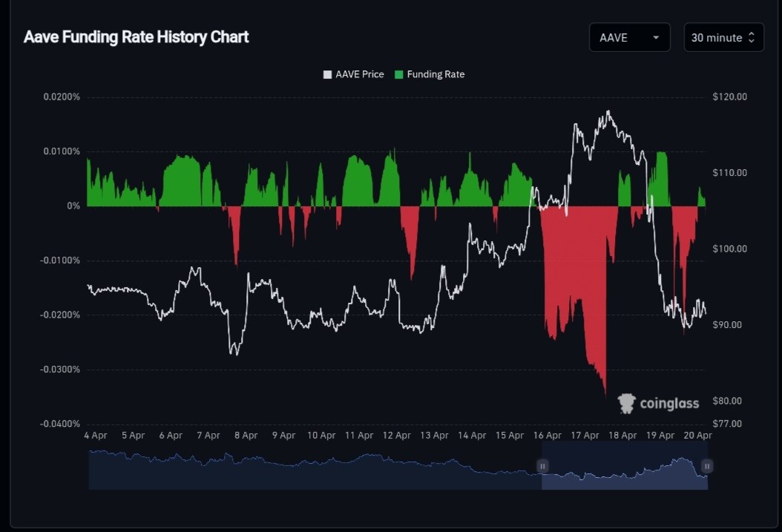Click the left range slider handle

[542, 466]
